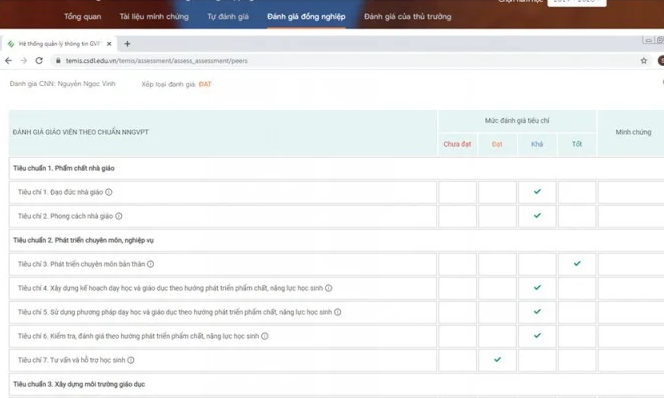Select the Đánh giá đồng nghiệp tab
Viewport: 664px width, 398px height.
[306, 17]
